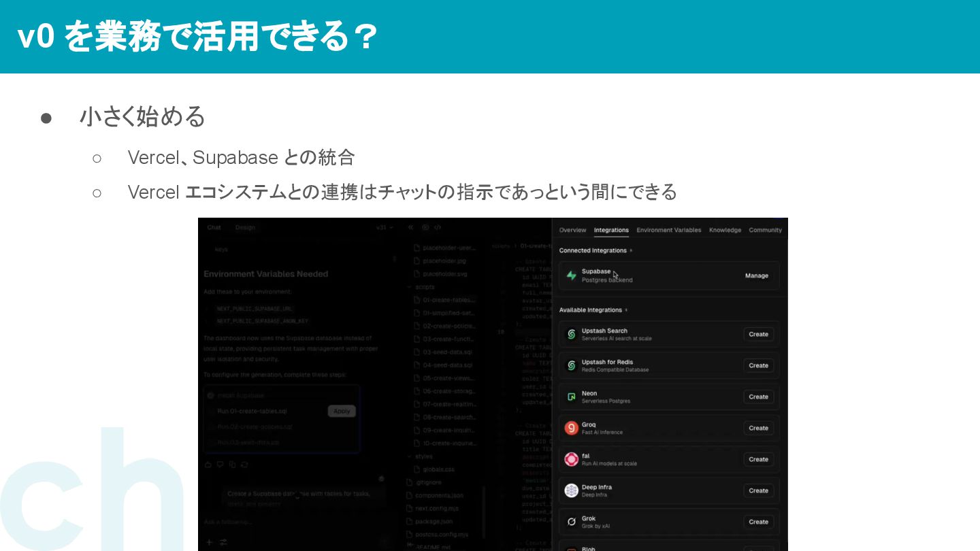Click the placeholder.jpg file icon
The image size is (980, 551).
(417, 261)
